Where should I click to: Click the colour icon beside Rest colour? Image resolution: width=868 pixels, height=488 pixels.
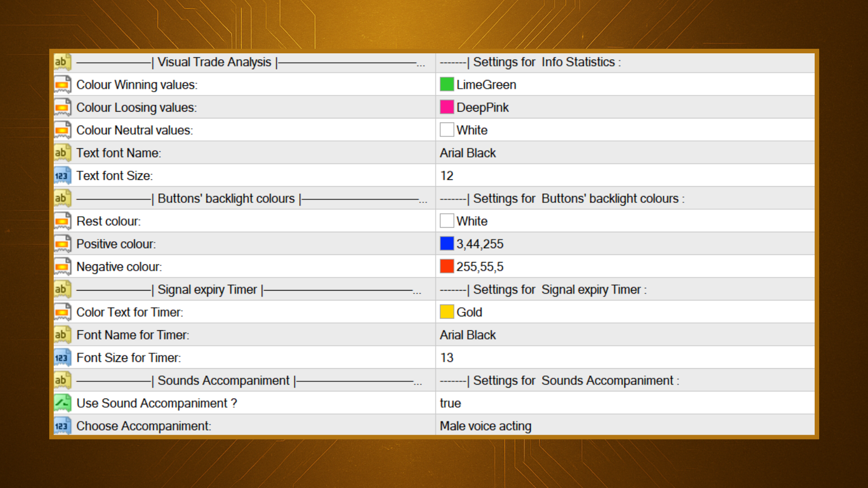tap(62, 221)
